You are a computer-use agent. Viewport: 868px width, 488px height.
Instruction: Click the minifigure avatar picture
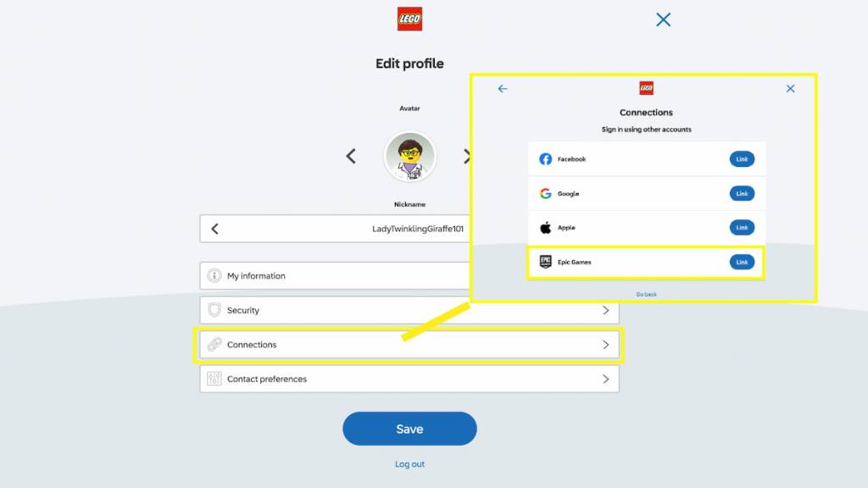(409, 157)
